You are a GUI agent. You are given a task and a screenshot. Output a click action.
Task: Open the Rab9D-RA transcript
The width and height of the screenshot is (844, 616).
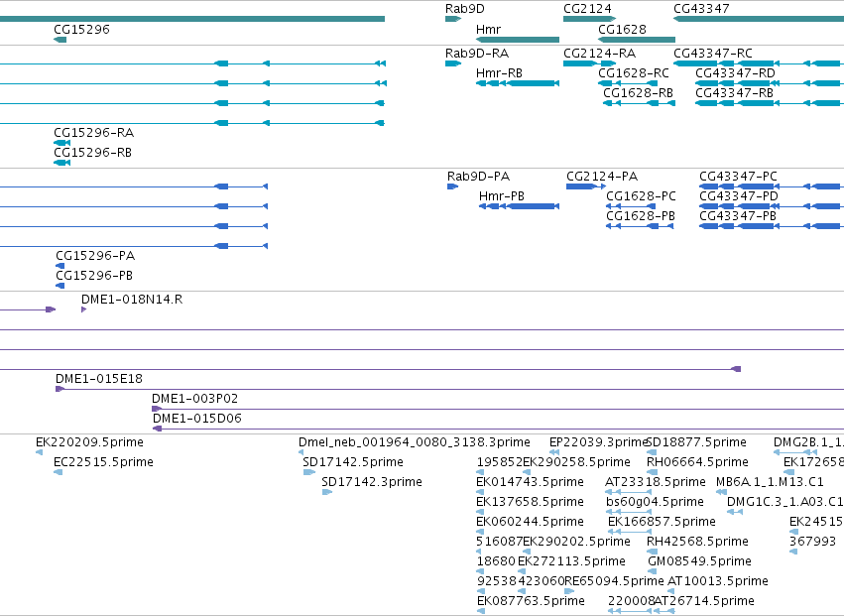453,63
